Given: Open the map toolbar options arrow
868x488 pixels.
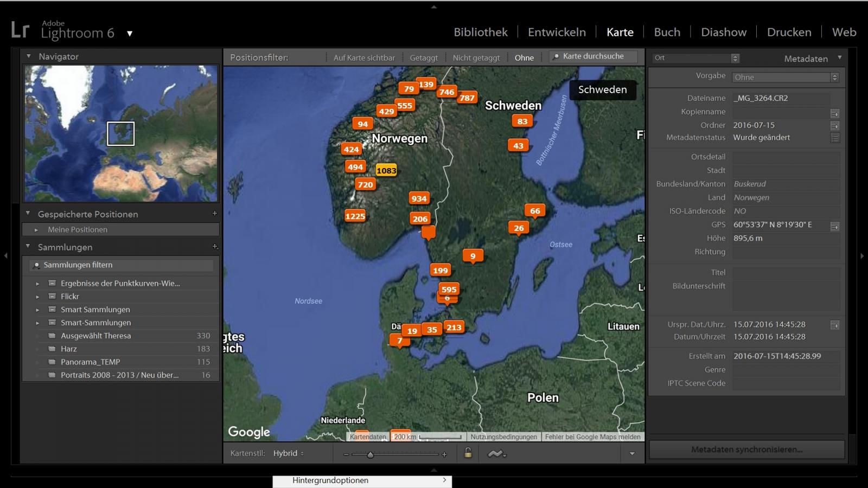Looking at the screenshot, I should pos(632,454).
